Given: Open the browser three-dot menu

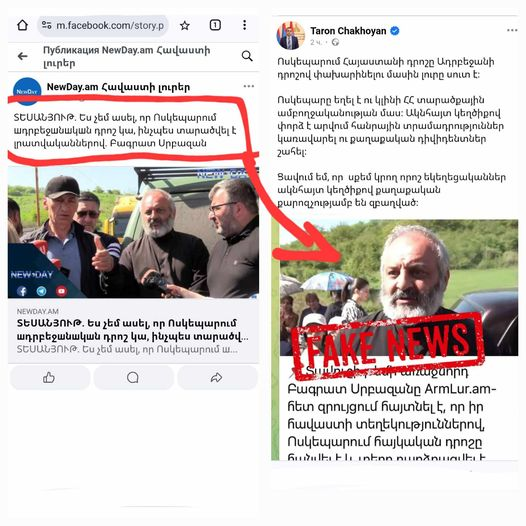Looking at the screenshot, I should pos(245,25).
